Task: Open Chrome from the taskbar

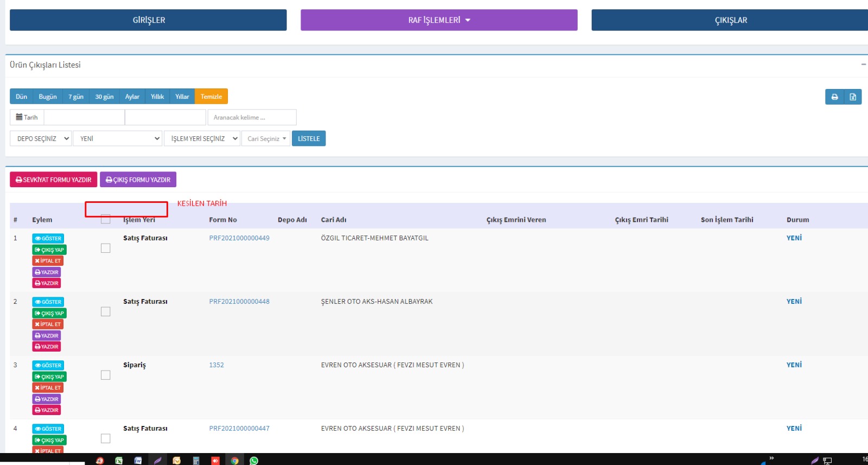Action: click(x=234, y=461)
